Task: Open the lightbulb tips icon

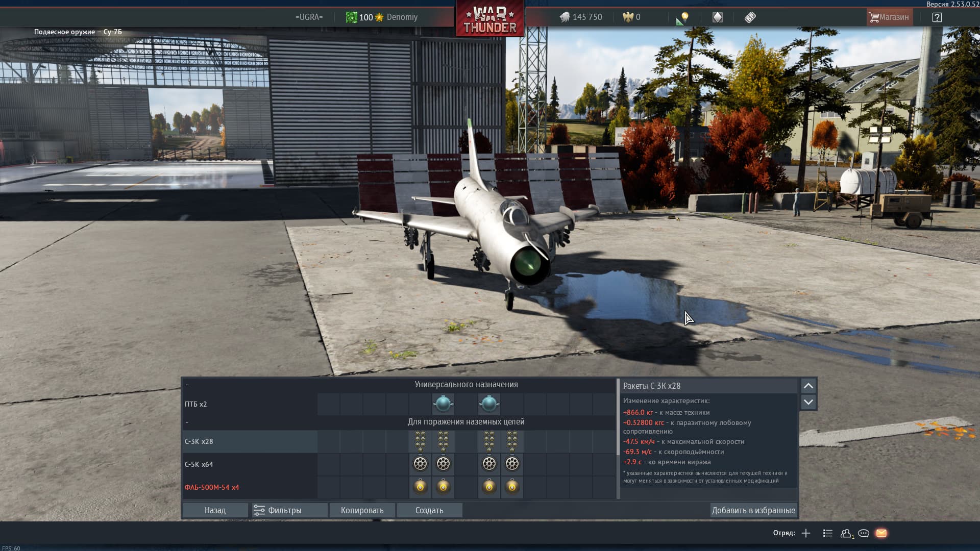Action: 684,17
